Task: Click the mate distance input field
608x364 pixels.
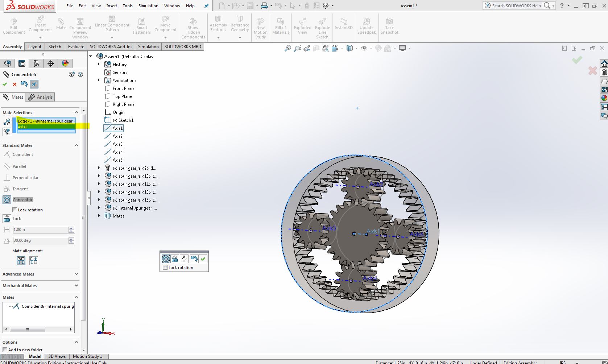Action: [40, 229]
